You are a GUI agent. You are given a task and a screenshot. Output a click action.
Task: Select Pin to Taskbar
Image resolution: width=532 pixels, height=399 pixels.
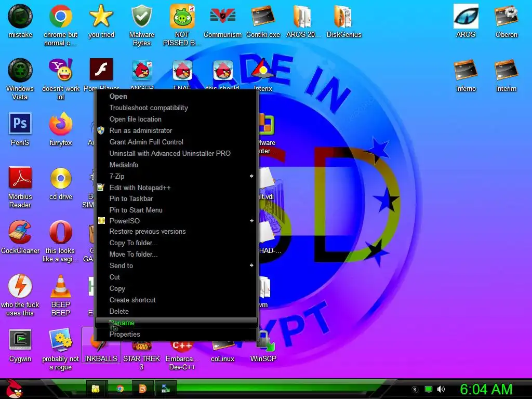(176, 199)
